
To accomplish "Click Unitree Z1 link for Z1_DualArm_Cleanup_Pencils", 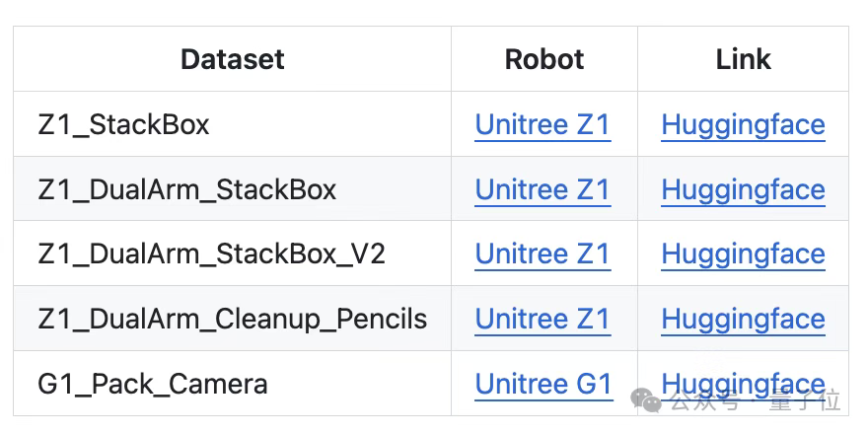I will [x=542, y=319].
